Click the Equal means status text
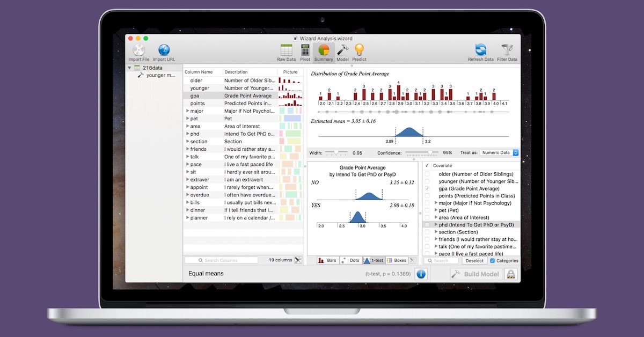644x337 pixels. click(x=206, y=274)
